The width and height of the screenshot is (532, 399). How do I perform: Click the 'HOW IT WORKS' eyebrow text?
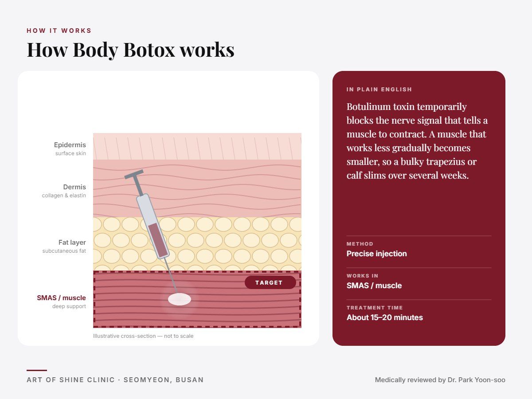[x=59, y=31]
